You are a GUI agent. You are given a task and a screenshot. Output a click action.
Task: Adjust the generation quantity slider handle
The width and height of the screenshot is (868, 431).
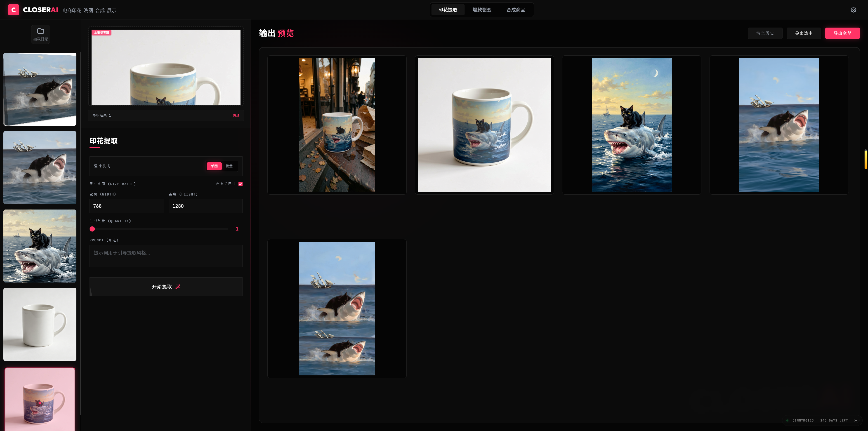tap(92, 229)
